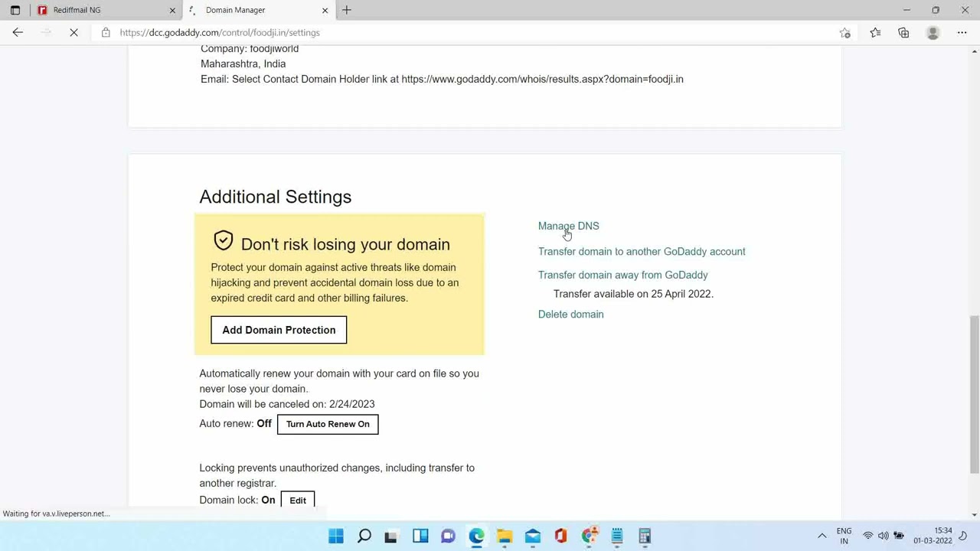The image size is (980, 551).
Task: Open Widgets from the taskbar
Action: (420, 536)
